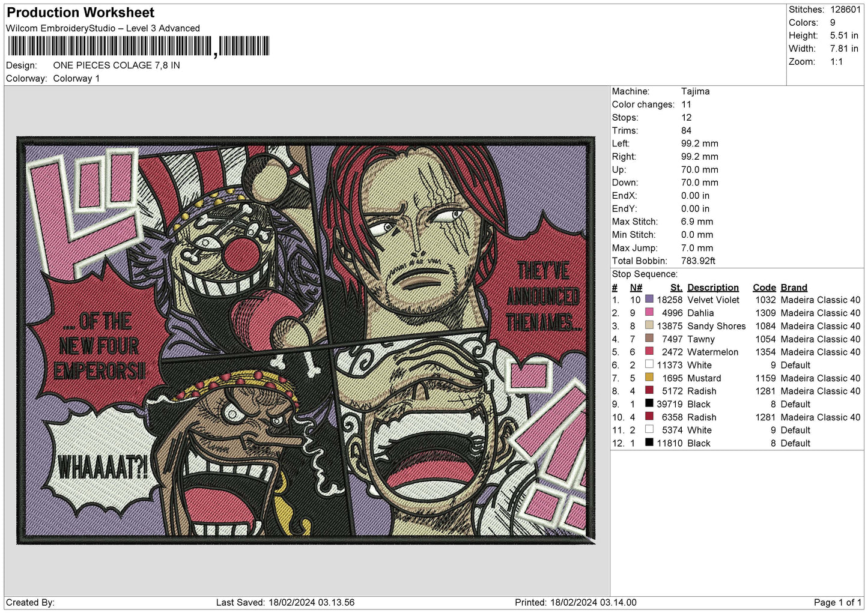Click the Total Bobbin value "783.92ft"
Image resolution: width=868 pixels, height=613 pixels.
click(698, 261)
